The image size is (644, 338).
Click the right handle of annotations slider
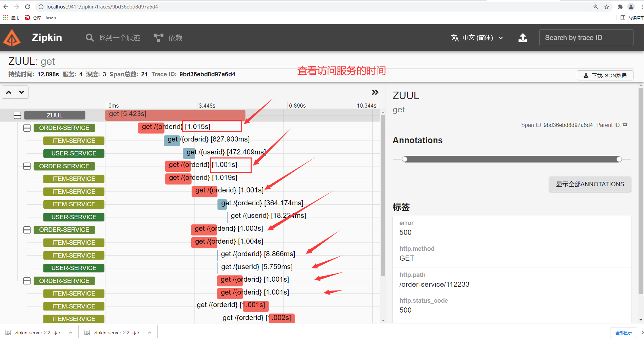(619, 159)
